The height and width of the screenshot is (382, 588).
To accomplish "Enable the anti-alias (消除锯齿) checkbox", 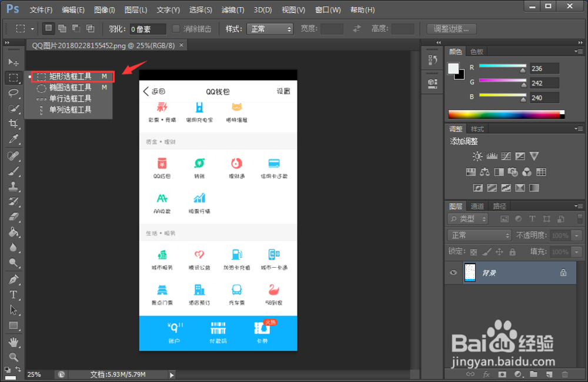I will [x=176, y=29].
